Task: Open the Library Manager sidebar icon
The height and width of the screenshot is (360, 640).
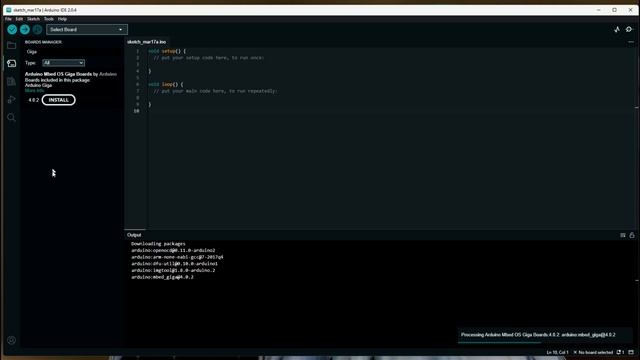Action: [x=11, y=81]
